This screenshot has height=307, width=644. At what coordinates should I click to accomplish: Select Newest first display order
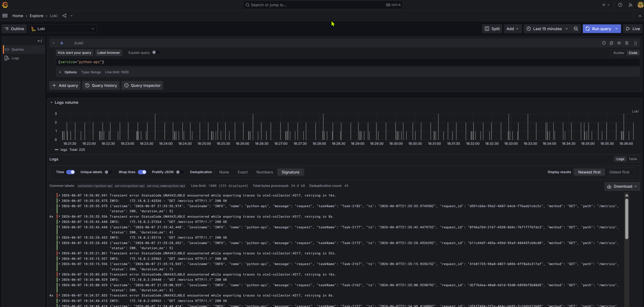tap(589, 172)
